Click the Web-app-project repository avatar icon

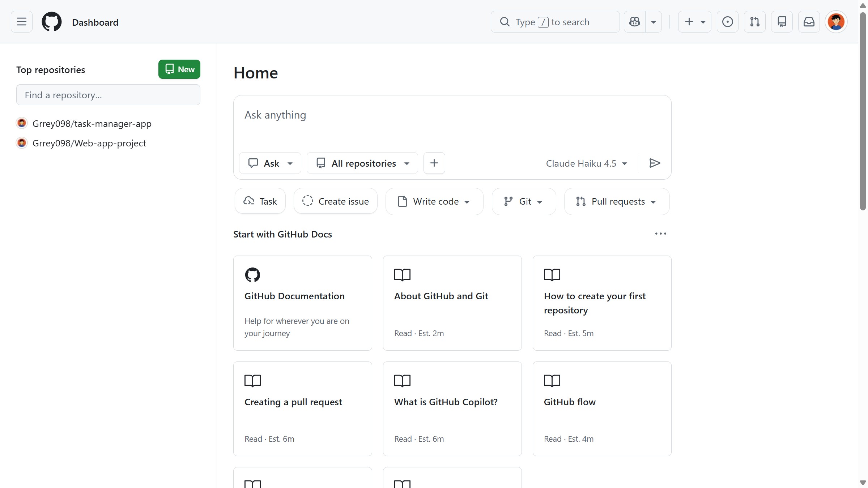point(22,143)
